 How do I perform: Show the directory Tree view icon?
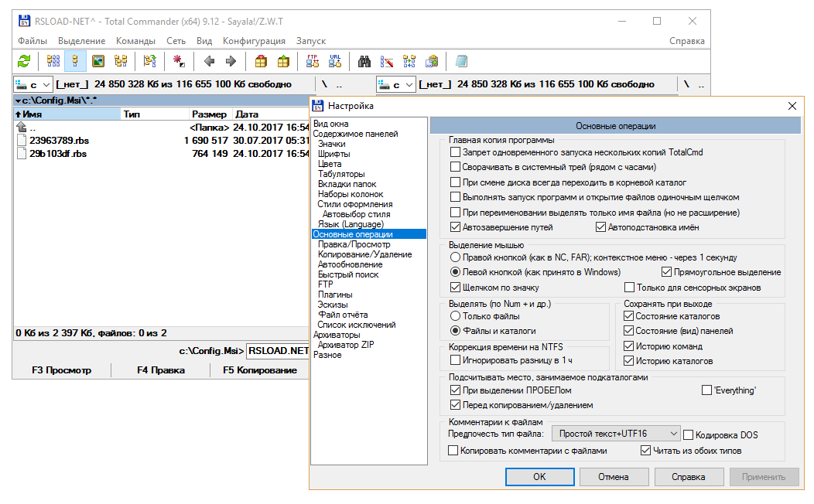point(121,61)
